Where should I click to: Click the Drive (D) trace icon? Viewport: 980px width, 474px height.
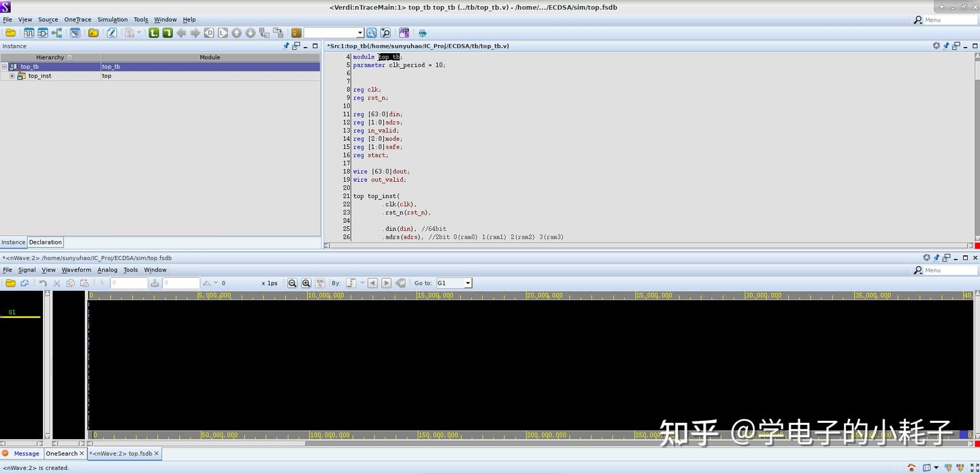209,33
